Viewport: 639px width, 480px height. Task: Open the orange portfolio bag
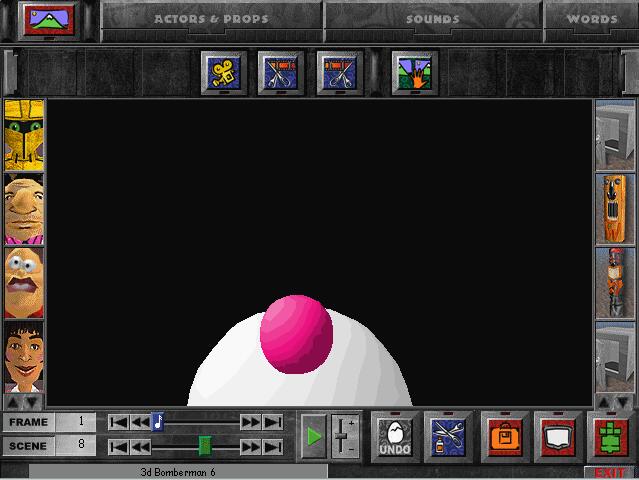coord(505,437)
